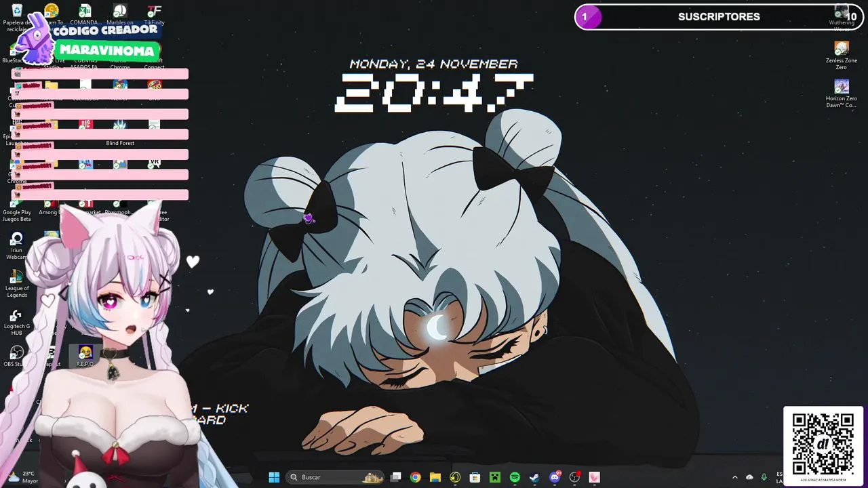Open the Microsoft Store taskbar icon
Image resolution: width=868 pixels, height=488 pixels.
point(475,477)
